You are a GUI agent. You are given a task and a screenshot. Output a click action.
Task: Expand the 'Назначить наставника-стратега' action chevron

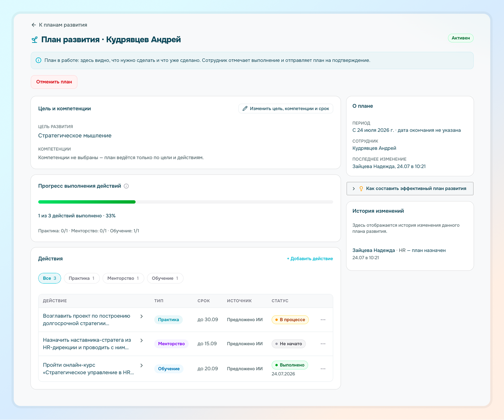pos(141,340)
